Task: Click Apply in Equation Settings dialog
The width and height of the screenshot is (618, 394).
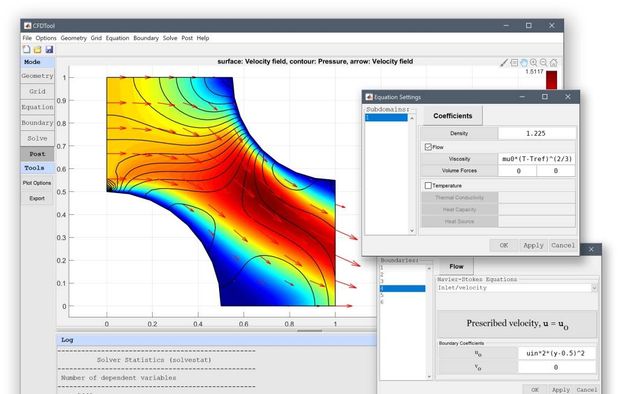Action: point(533,245)
